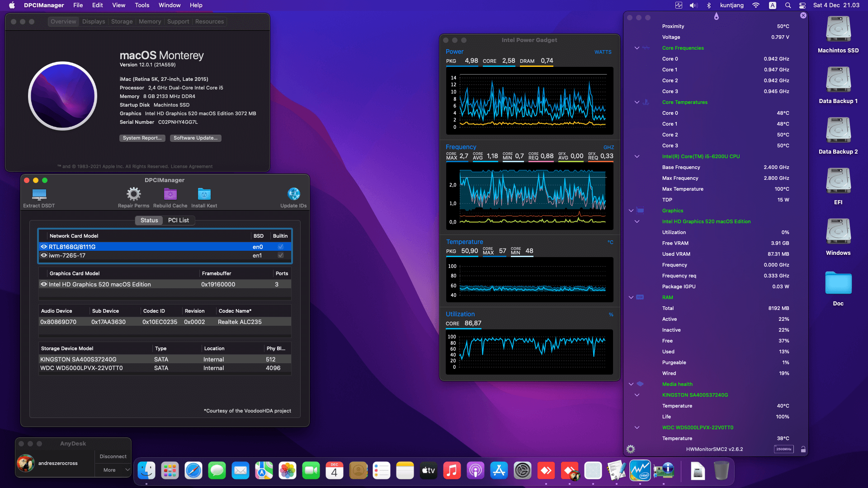Open the Trash in the Dock
The image size is (868, 488).
[x=722, y=471]
